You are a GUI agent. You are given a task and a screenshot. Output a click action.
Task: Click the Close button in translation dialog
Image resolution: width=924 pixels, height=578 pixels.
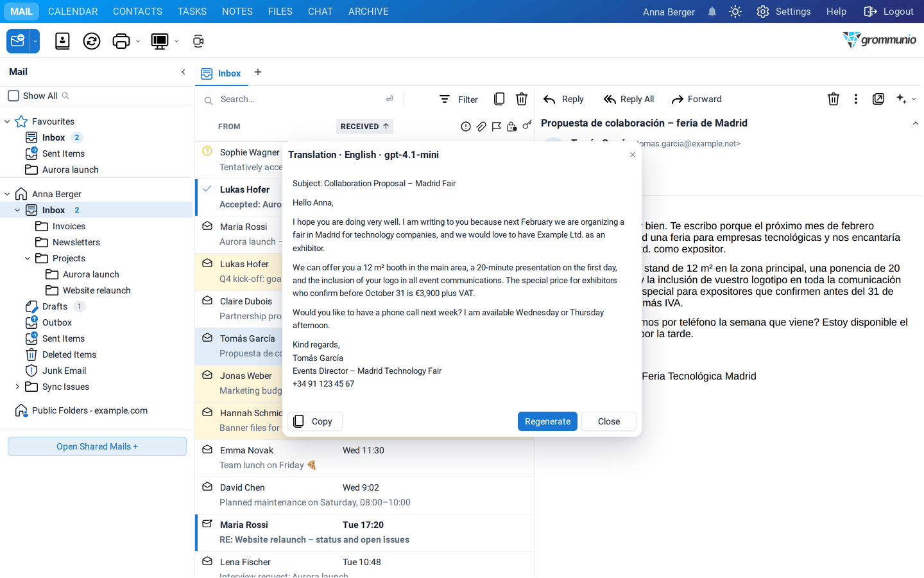point(609,421)
